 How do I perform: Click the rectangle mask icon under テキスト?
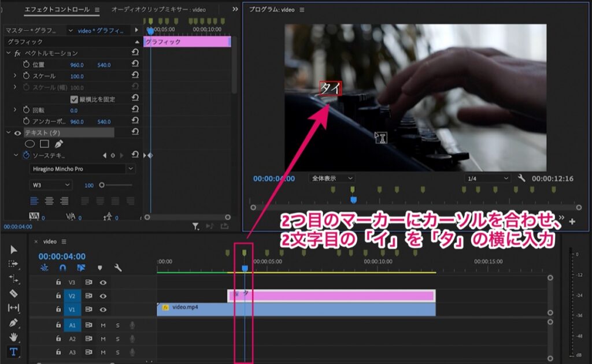[x=45, y=144]
